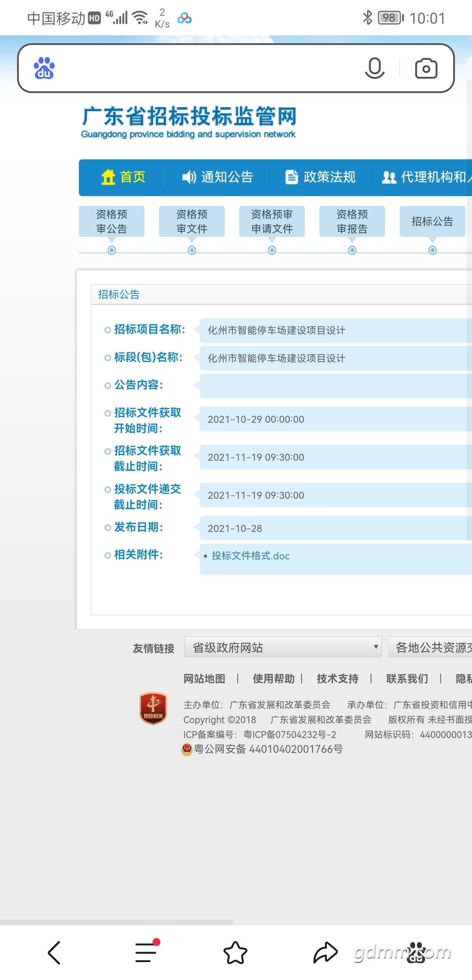Open 各地公共资源 dropdown
The height and width of the screenshot is (980, 472).
click(430, 647)
